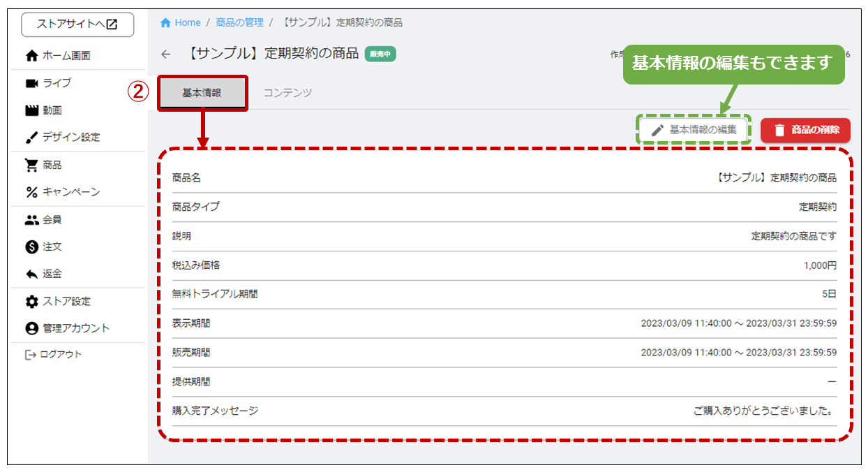Click the clapperboard icon for 動画
Image resolution: width=868 pixels, height=470 pixels.
[x=31, y=110]
